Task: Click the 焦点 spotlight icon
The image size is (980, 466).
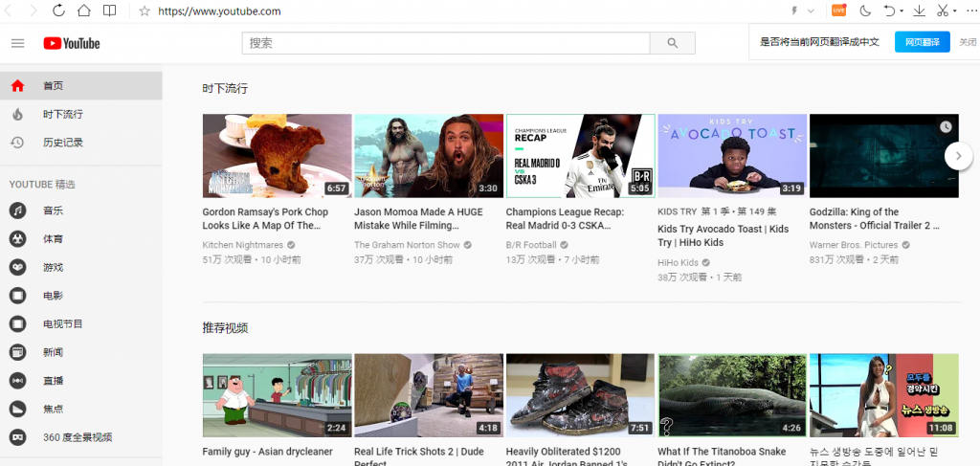Action: click(x=17, y=410)
